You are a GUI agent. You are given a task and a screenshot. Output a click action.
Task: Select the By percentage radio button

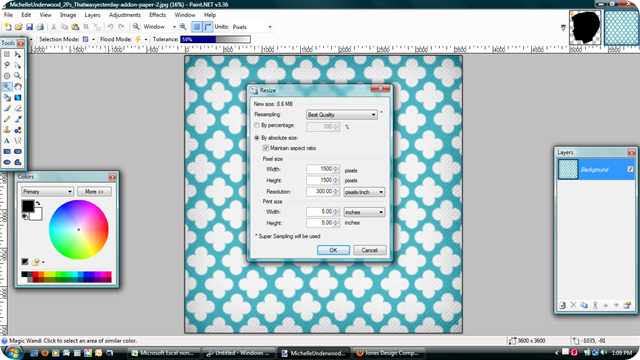[257, 126]
